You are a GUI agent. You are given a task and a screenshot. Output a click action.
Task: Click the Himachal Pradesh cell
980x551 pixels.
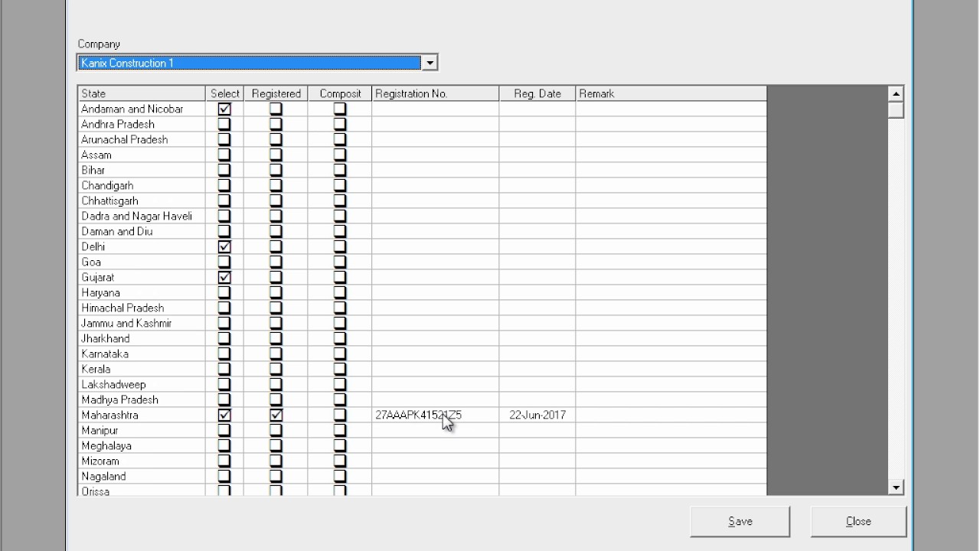click(142, 308)
